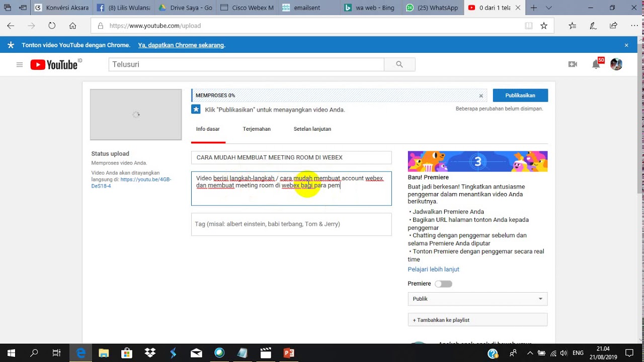Open the Windows Start menu
The height and width of the screenshot is (362, 644).
pyautogui.click(x=11, y=353)
